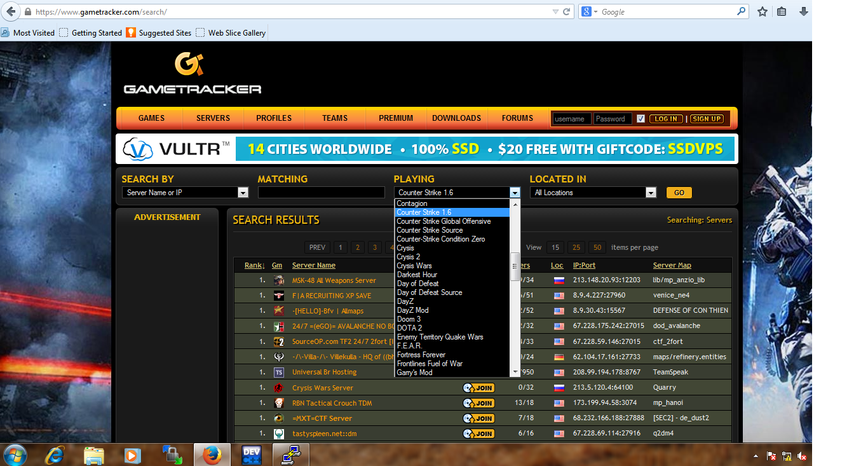
Task: Click the Matching search text field
Action: tap(322, 193)
